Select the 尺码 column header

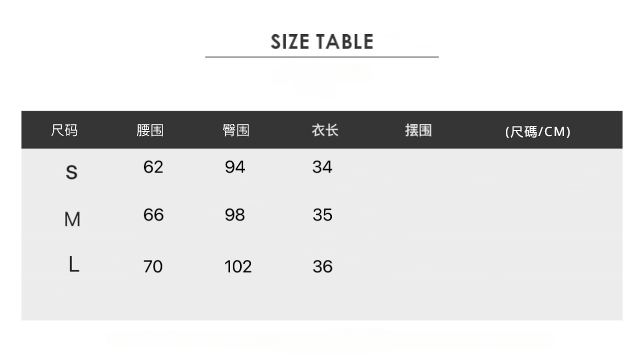(x=64, y=131)
